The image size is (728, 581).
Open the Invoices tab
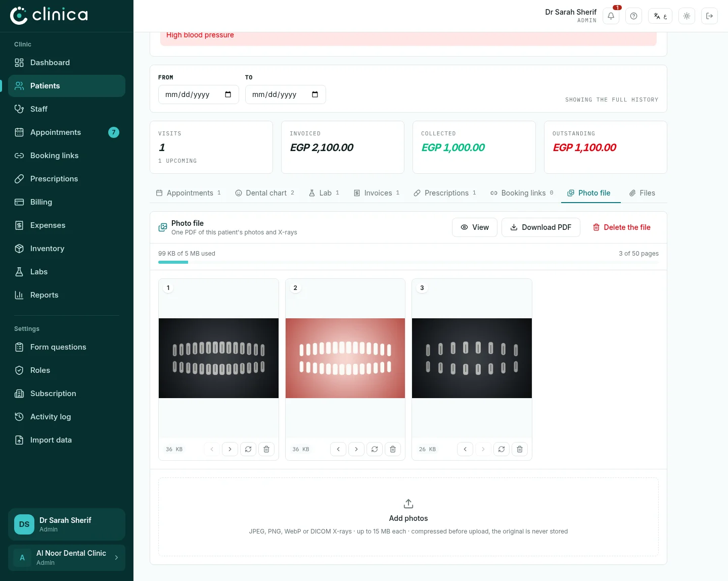377,193
